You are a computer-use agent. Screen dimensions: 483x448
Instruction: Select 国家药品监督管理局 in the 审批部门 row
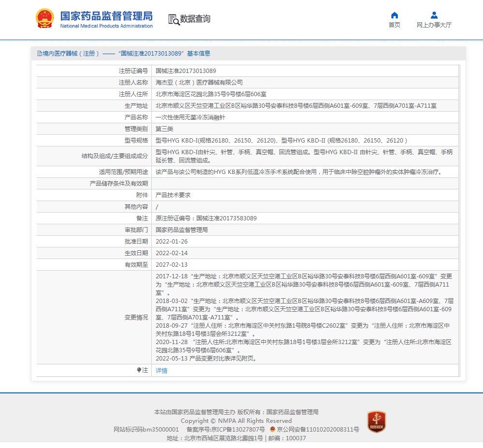tap(181, 230)
